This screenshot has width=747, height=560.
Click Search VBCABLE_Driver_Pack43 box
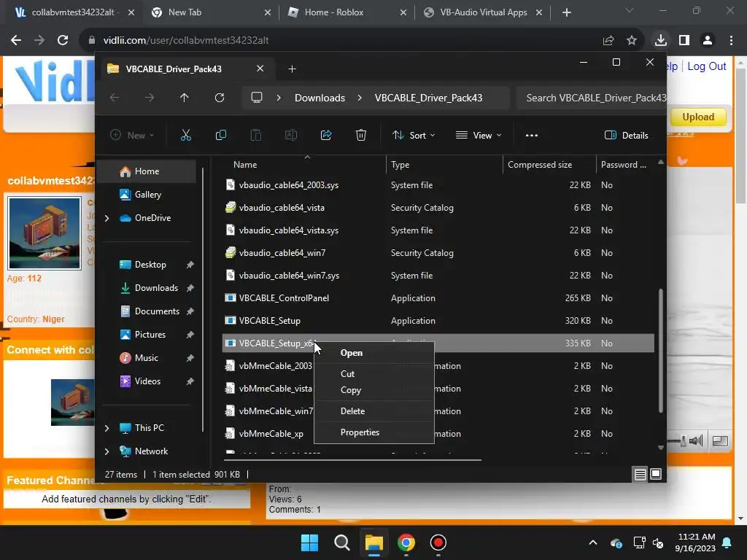coord(591,98)
